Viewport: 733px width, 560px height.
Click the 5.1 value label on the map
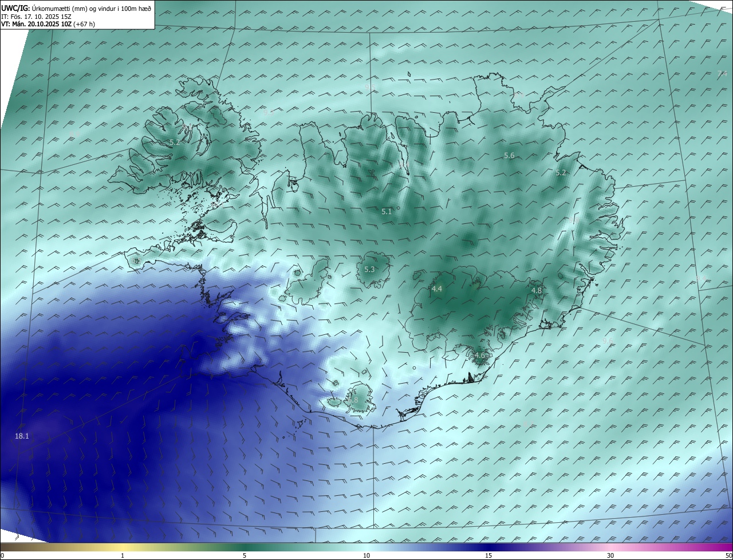387,212
